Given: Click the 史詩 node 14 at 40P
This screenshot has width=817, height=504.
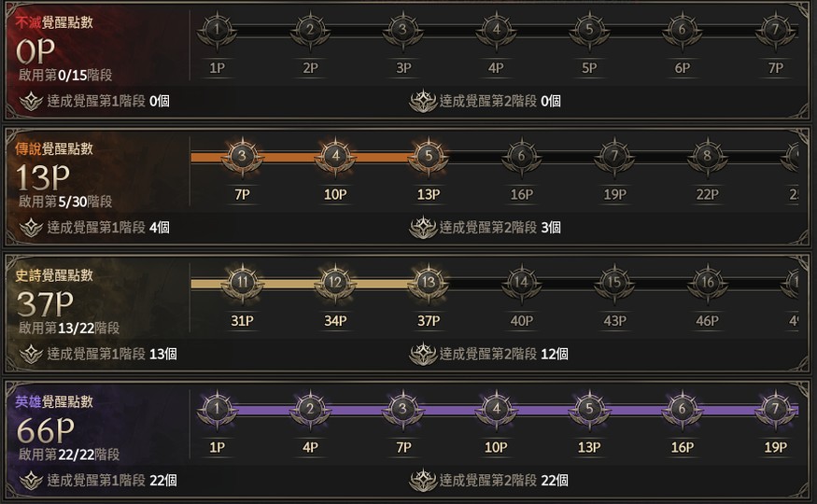Looking at the screenshot, I should click(x=521, y=283).
